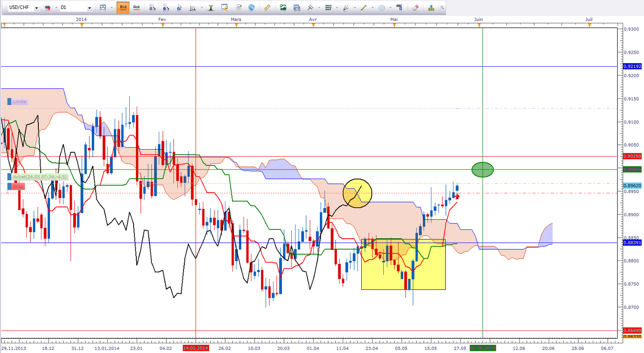
Task: Open the chart properties key icon
Action: (225, 8)
